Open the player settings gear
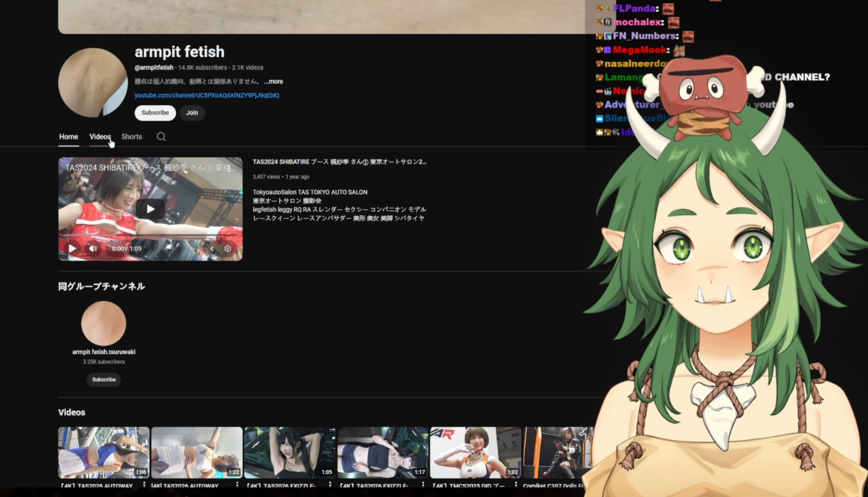The image size is (868, 497). coord(227,248)
